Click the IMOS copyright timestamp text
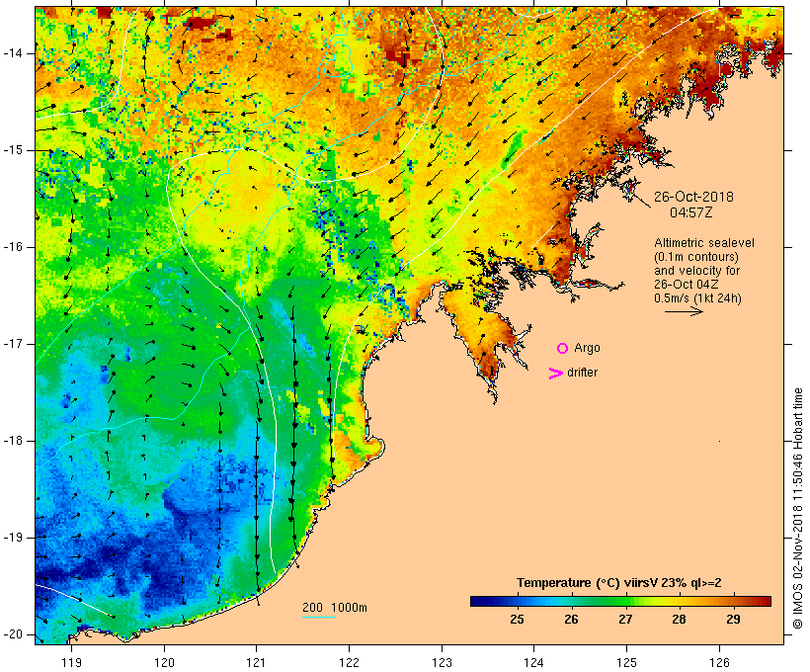The image size is (810, 672). 798,508
